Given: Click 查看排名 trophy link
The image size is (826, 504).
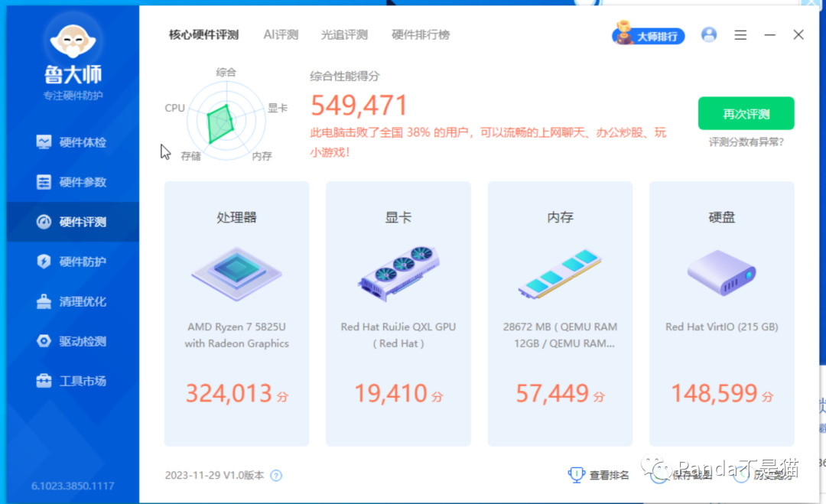Looking at the screenshot, I should (x=598, y=475).
